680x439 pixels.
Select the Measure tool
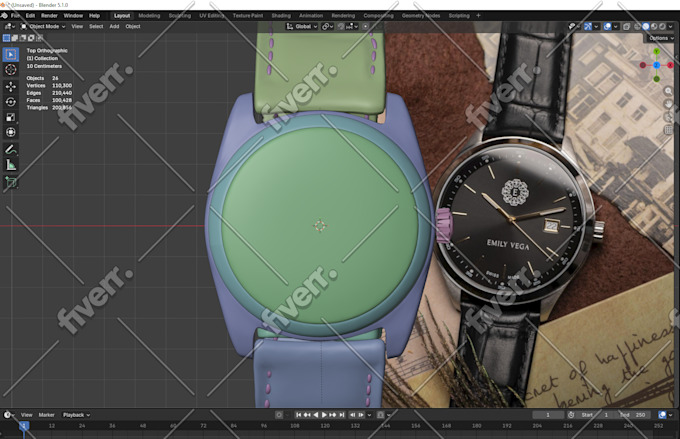[x=10, y=165]
